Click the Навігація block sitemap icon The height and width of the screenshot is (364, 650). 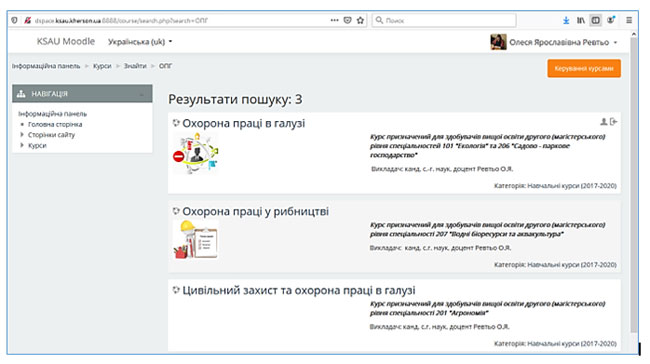tap(21, 94)
